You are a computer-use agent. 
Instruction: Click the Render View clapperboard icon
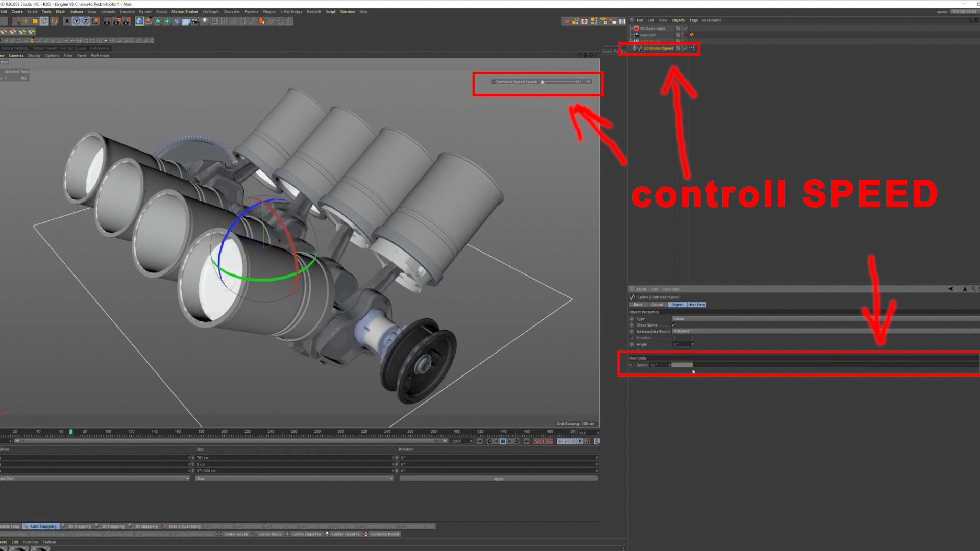point(107,21)
